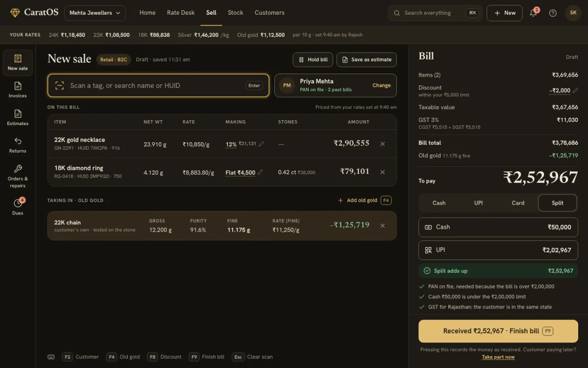Screen dimensions: 588x368
Task: Open Estimates in the sidebar
Action: tap(18, 118)
